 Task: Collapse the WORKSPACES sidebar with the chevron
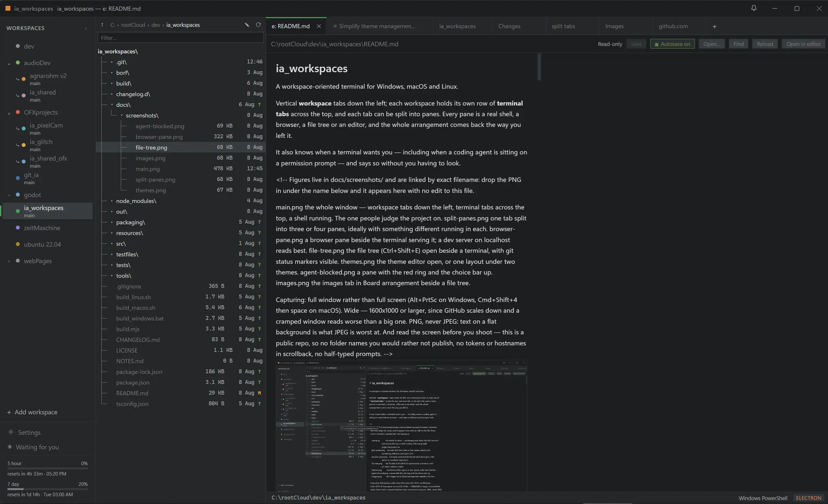click(86, 28)
